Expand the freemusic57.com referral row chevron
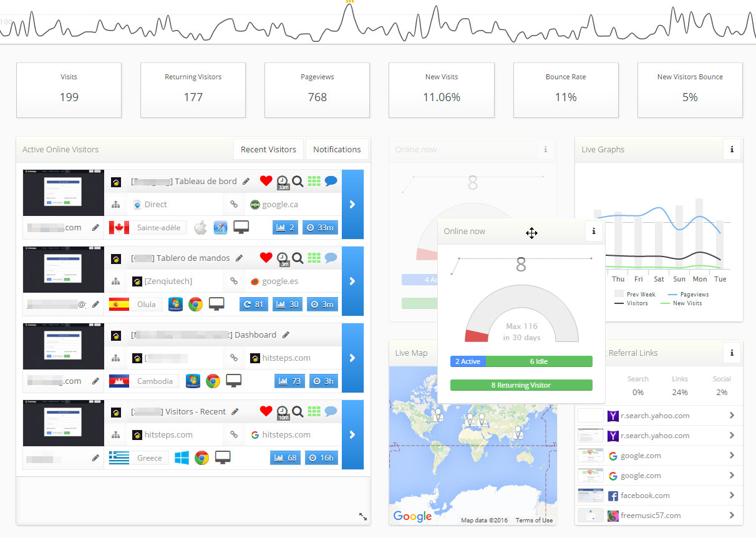 pos(732,516)
